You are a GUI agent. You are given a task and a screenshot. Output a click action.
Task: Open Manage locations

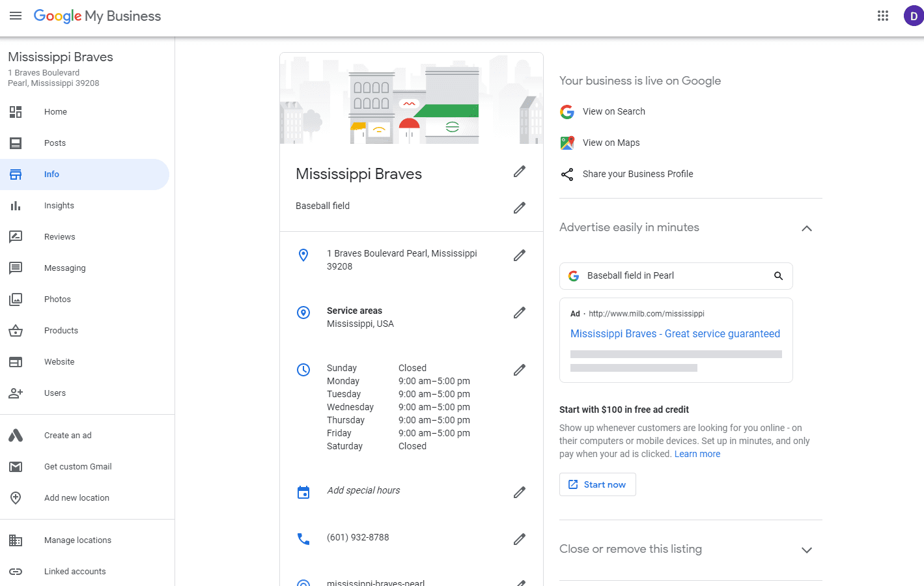(85, 540)
